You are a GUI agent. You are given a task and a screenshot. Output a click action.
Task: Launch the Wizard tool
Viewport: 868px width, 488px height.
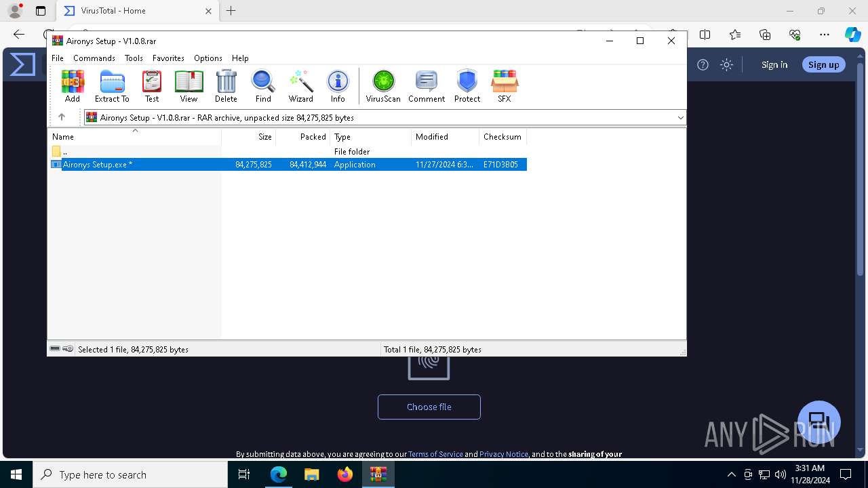click(x=300, y=86)
